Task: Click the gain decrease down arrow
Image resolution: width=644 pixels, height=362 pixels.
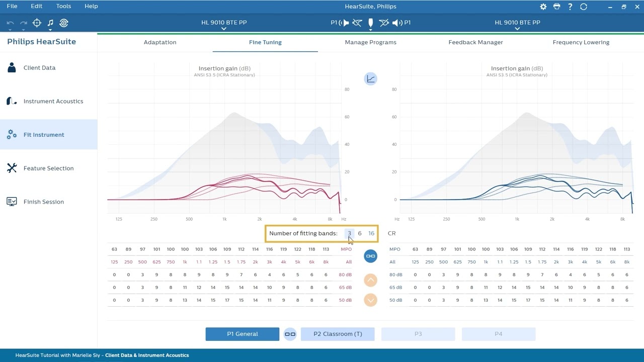Action: pyautogui.click(x=371, y=300)
